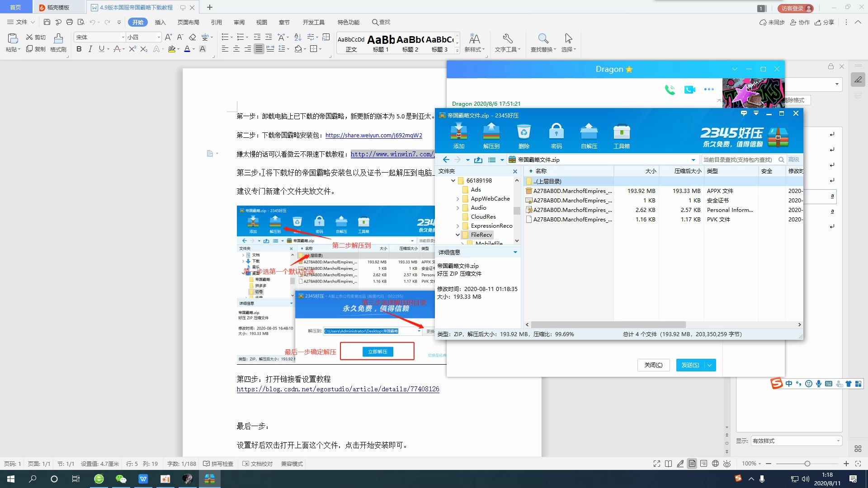
Task: Open the font size 小四 dropdown
Action: coord(158,37)
